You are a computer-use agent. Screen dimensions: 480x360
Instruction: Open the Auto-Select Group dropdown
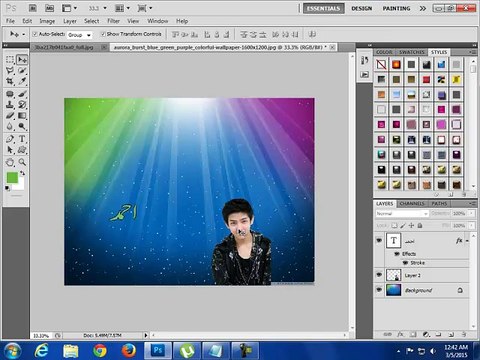click(x=79, y=35)
